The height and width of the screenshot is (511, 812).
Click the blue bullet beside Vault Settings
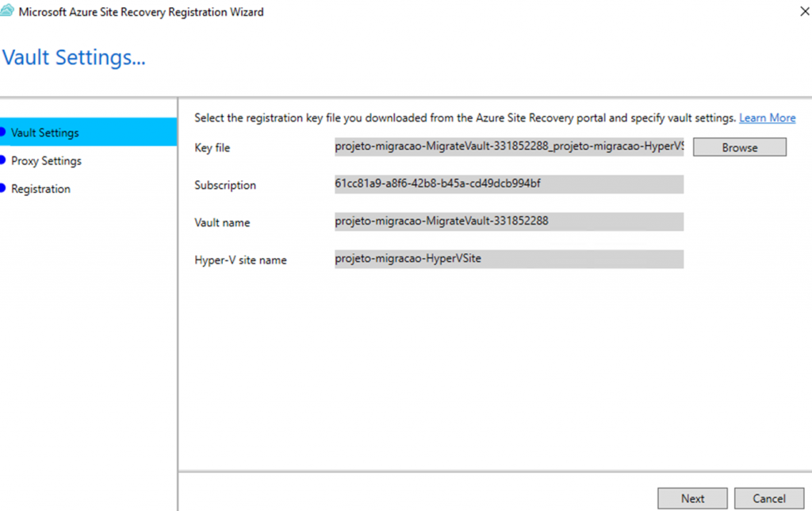3,133
